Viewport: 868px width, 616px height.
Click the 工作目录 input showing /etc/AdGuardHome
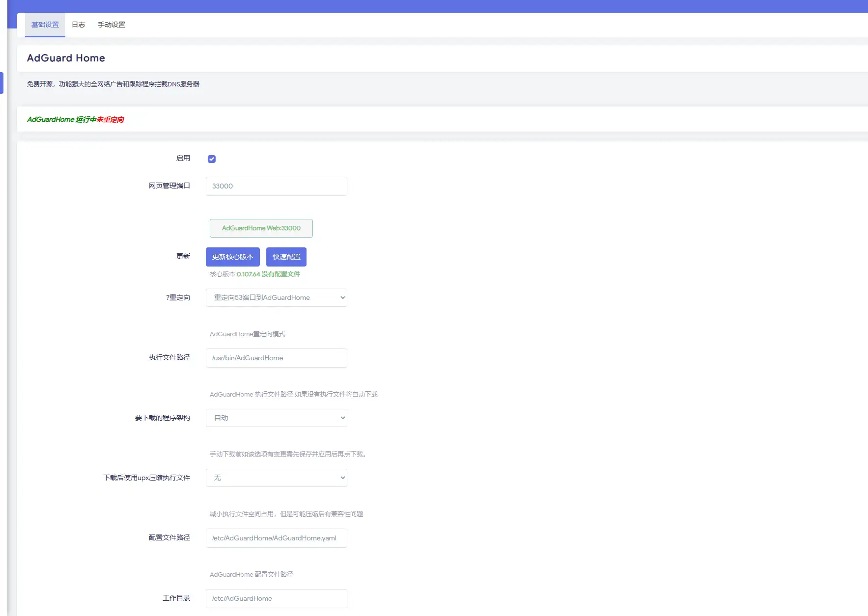[276, 598]
